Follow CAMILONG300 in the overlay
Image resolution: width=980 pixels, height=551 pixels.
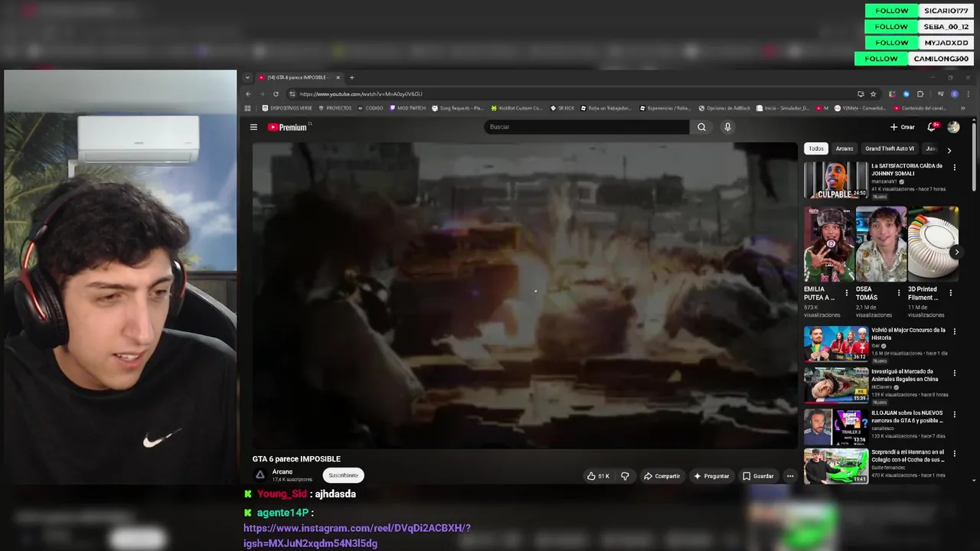pyautogui.click(x=881, y=59)
